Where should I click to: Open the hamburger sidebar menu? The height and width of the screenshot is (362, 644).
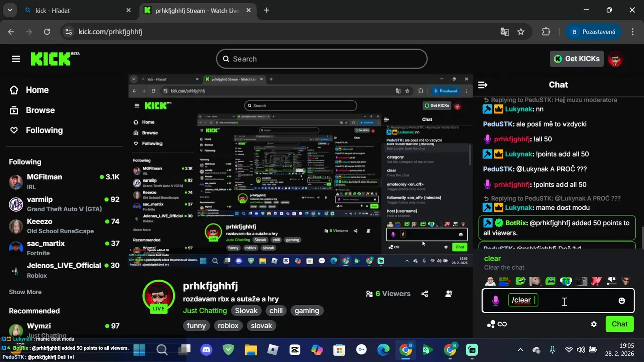(16, 59)
